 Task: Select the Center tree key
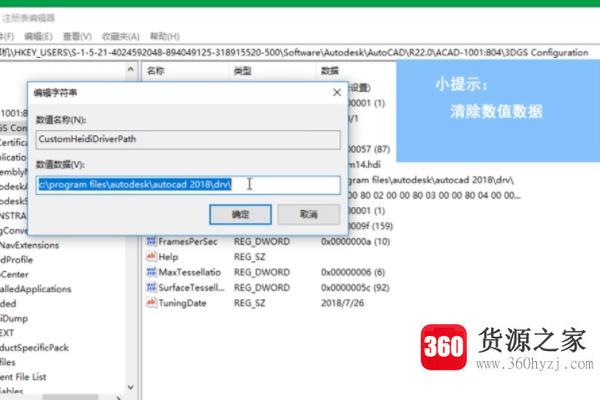(15, 274)
